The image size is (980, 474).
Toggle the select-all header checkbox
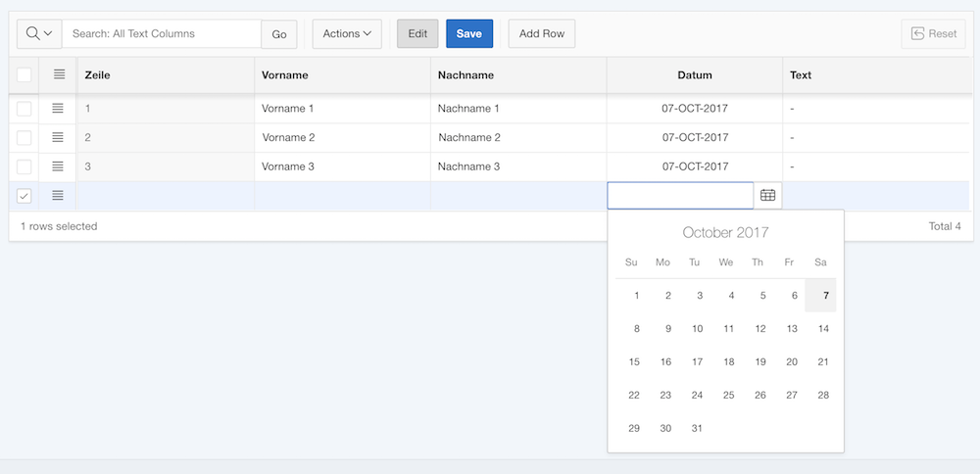[x=24, y=75]
